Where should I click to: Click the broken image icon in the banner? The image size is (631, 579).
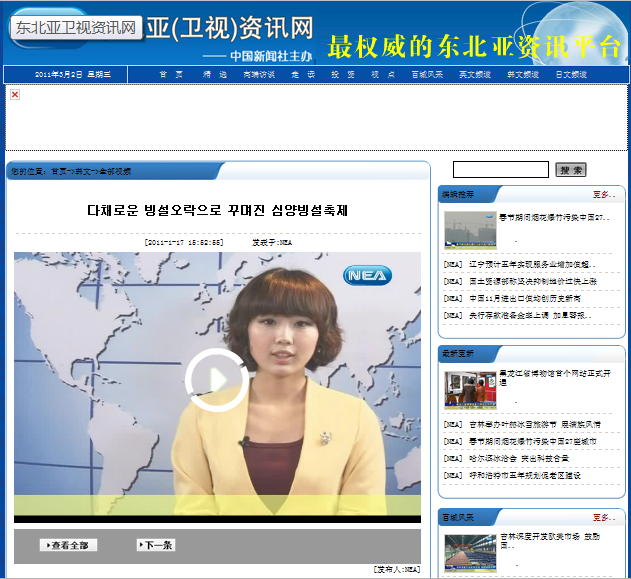pos(15,94)
